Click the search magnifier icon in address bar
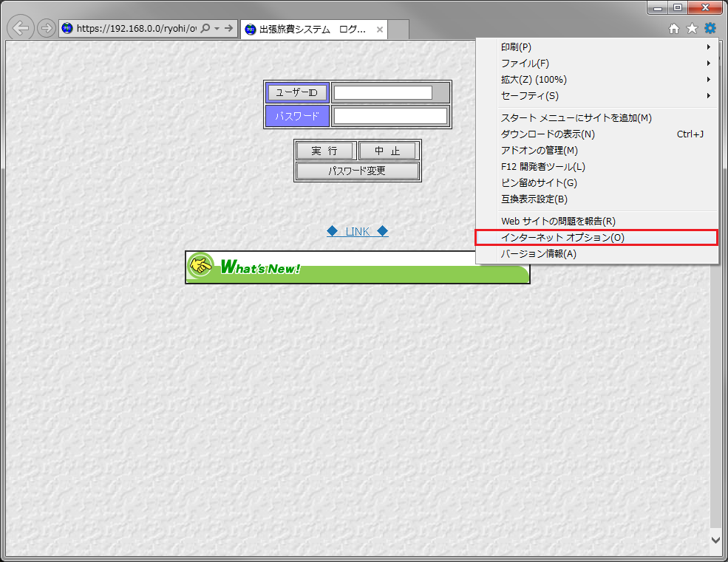 pos(205,28)
